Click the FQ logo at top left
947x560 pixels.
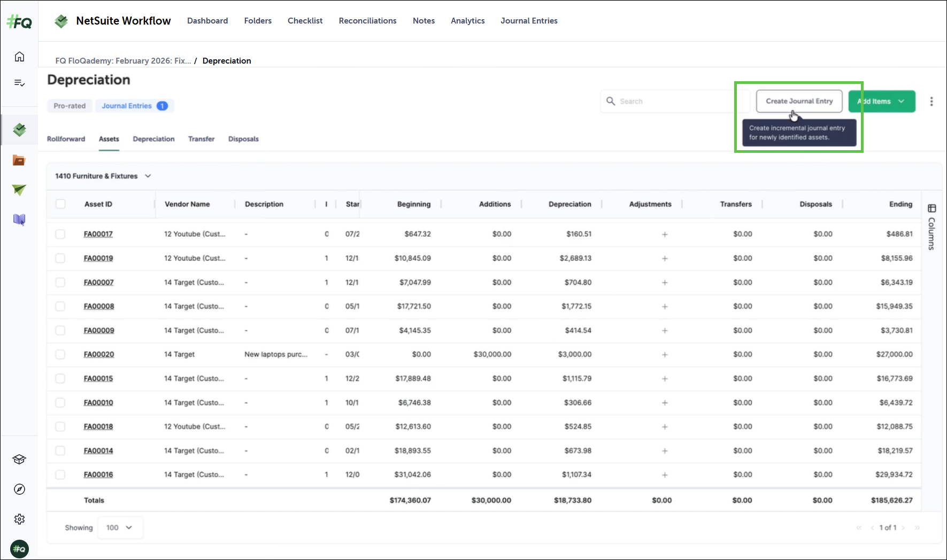tap(19, 22)
